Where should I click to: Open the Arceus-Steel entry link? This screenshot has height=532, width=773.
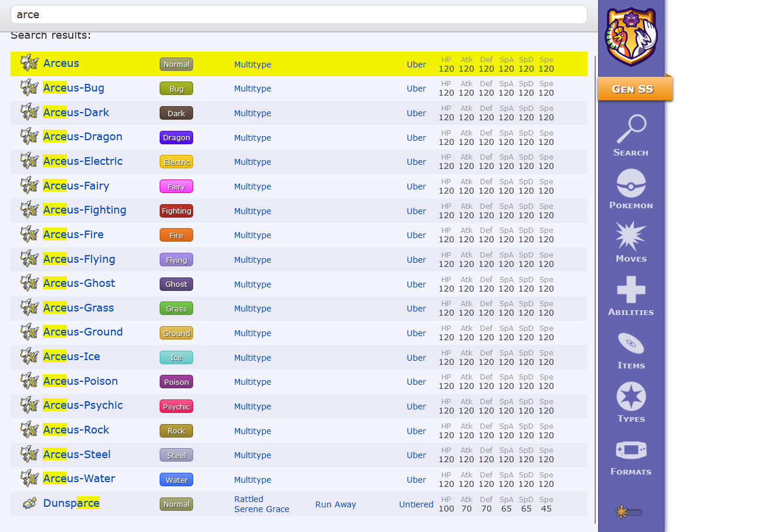(76, 455)
